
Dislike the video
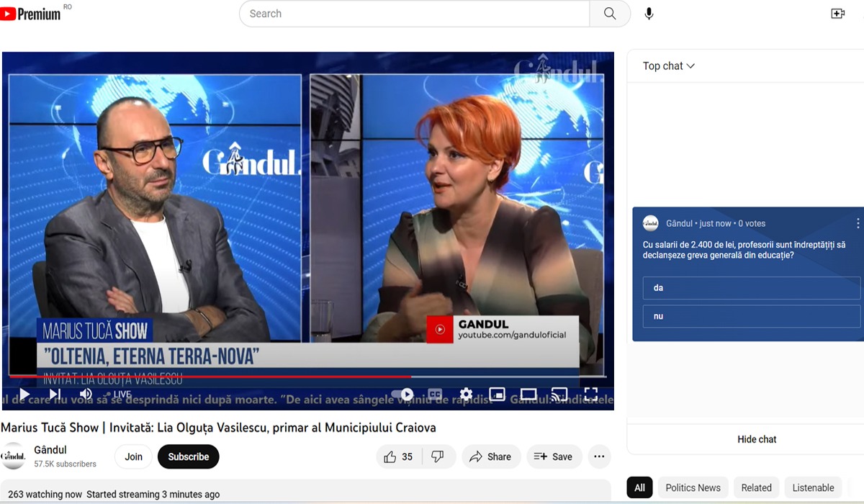[x=438, y=456]
